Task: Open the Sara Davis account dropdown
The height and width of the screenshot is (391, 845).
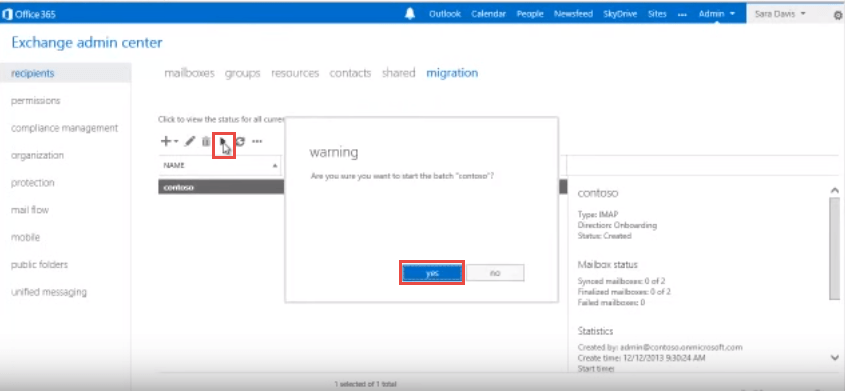Action: (x=780, y=14)
